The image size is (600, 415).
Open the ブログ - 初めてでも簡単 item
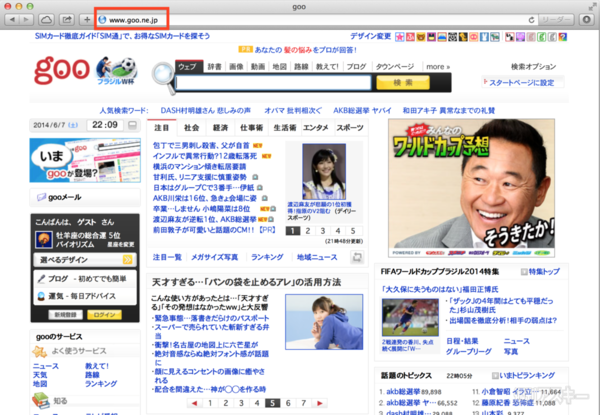pos(85,278)
